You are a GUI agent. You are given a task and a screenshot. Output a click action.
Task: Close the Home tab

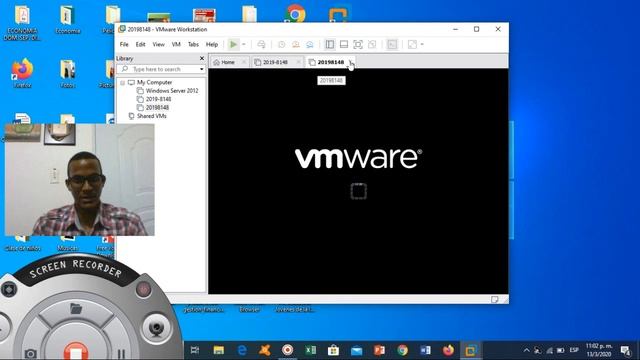[x=244, y=62]
